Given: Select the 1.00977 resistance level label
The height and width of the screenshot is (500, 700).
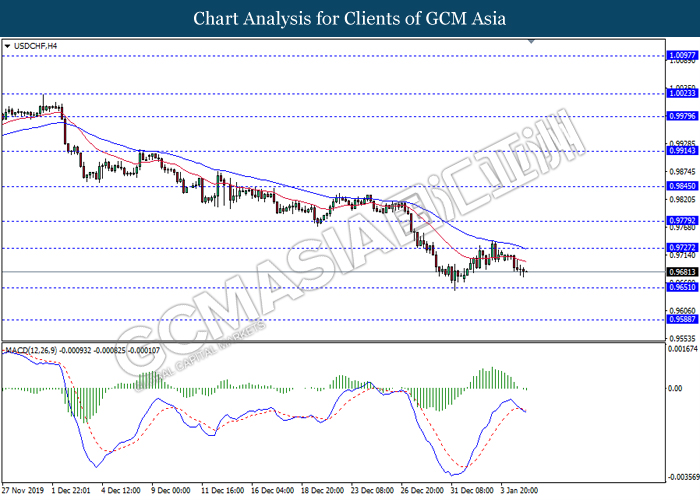Looking at the screenshot, I should point(681,56).
